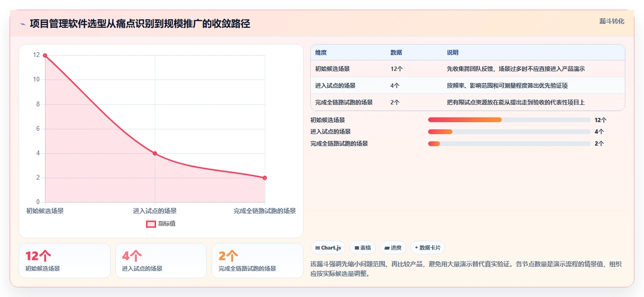
Task: Click table cell 完成全链路试跑的场景
Action: click(x=344, y=103)
